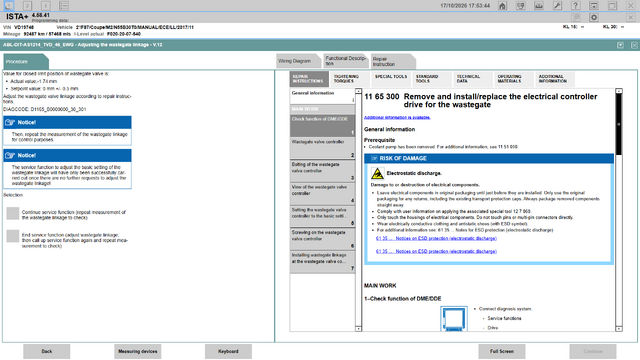Click VIN value VD19748

coord(24,27)
